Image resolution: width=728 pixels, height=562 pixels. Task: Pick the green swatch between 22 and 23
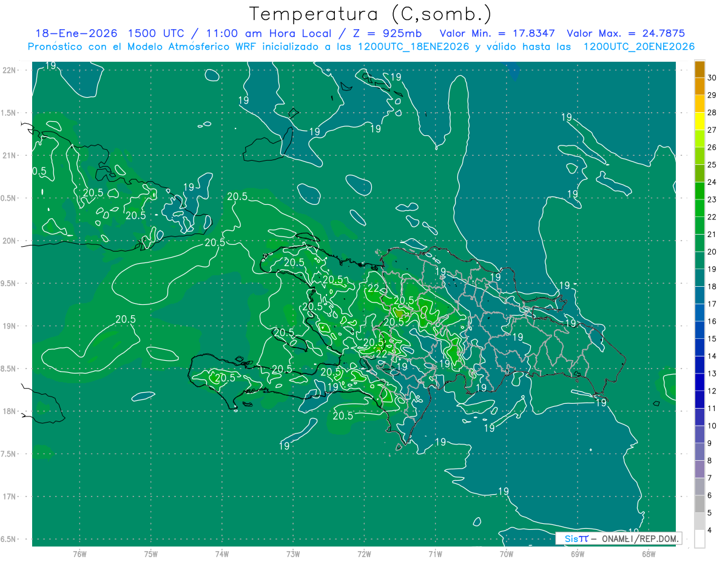pyautogui.click(x=700, y=208)
